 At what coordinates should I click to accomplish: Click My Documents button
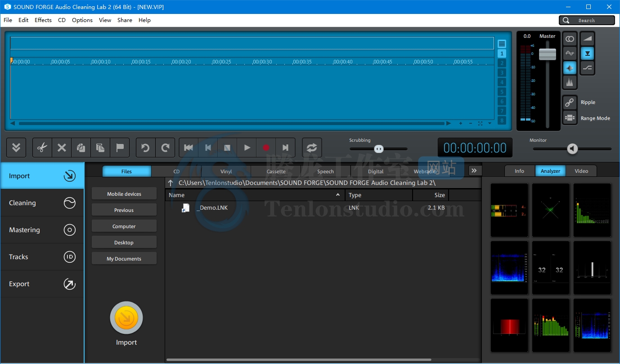point(124,259)
